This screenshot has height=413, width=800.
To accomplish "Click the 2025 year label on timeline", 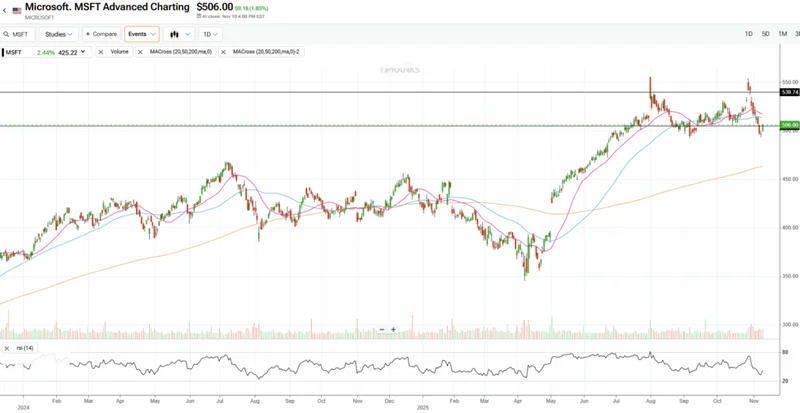I will click(x=423, y=408).
